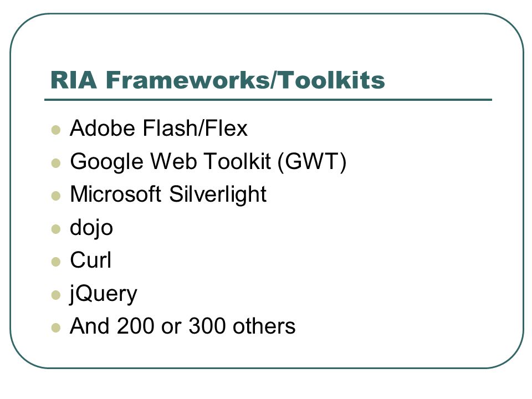The image size is (532, 399).
Task: Click the horizontal line under the title
Action: pyautogui.click(x=268, y=100)
